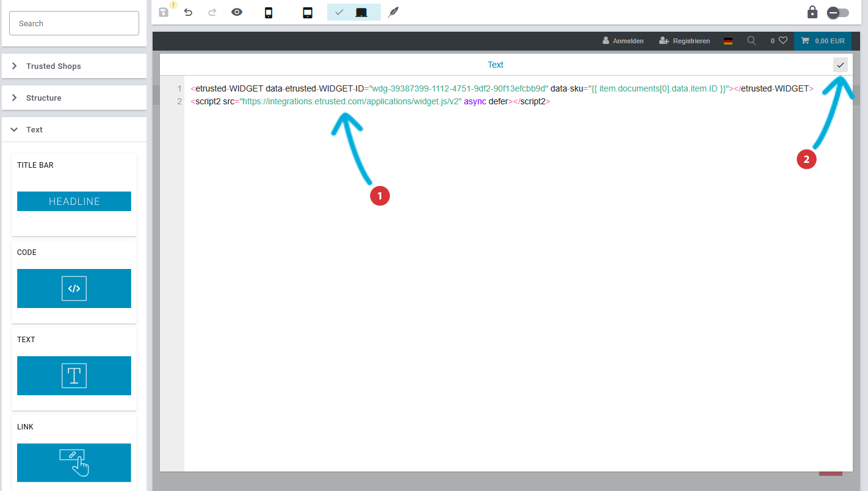Expand the Trusted Shops section
The height and width of the screenshot is (491, 868).
click(74, 66)
